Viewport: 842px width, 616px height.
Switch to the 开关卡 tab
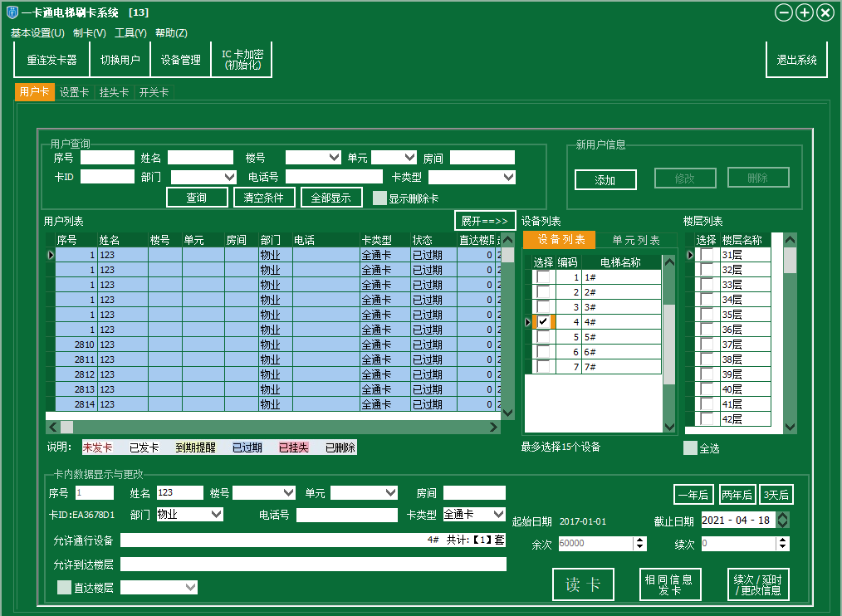154,92
